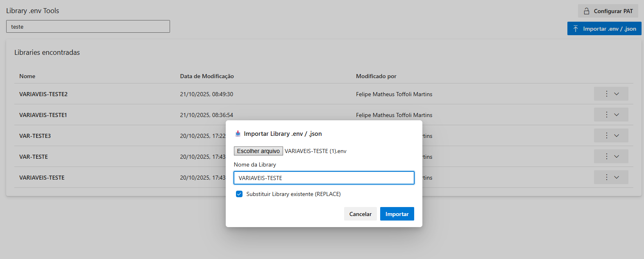Click the Data de Modificação column header
644x259 pixels.
click(x=207, y=76)
